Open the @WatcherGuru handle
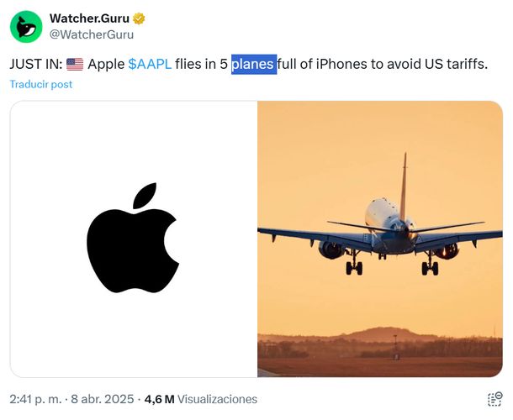 coord(92,34)
